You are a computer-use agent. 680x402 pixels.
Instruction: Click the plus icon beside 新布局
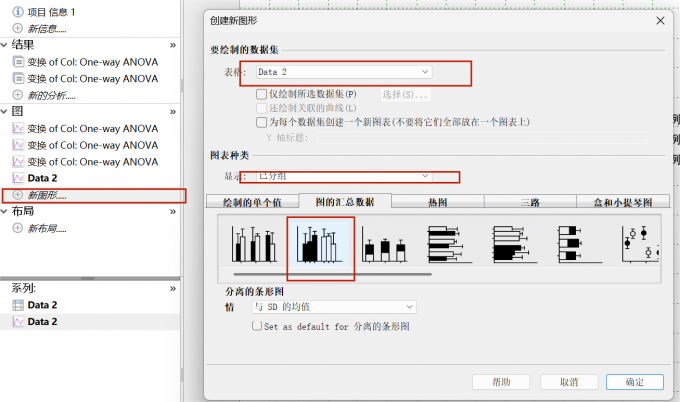18,228
